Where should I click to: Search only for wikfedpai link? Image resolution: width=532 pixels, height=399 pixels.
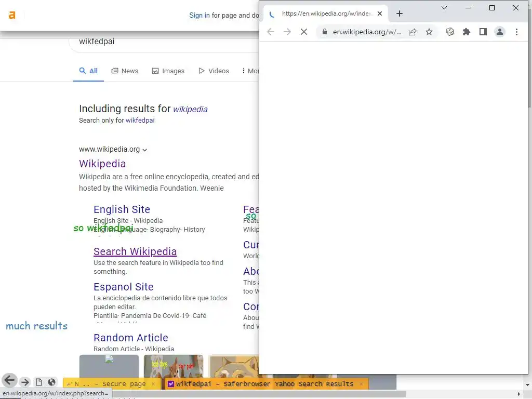pos(140,121)
